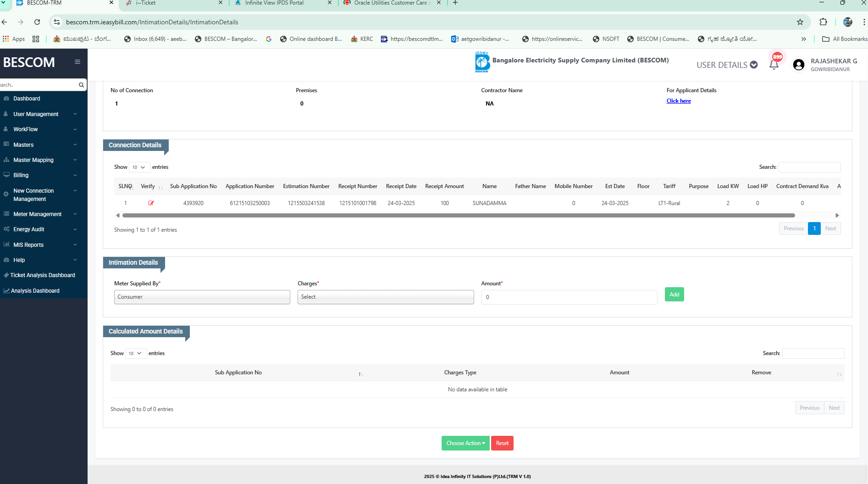Click left arrow of table horizontal scrollbar
The height and width of the screenshot is (484, 868).
point(118,215)
